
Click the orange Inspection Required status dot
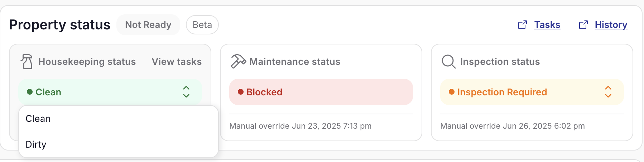pos(452,92)
